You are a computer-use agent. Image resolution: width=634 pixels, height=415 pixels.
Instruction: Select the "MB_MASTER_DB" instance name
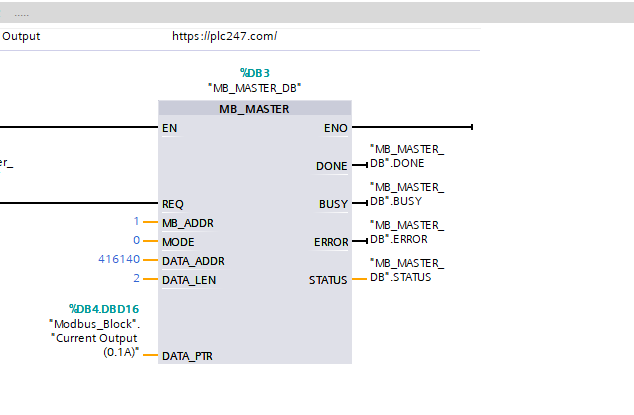[255, 88]
